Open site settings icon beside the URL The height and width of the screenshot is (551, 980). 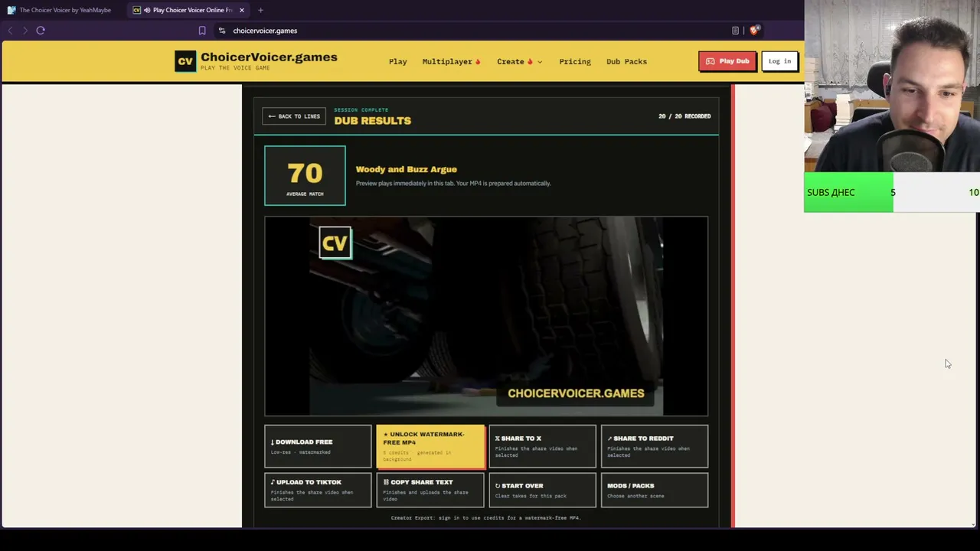coord(222,31)
